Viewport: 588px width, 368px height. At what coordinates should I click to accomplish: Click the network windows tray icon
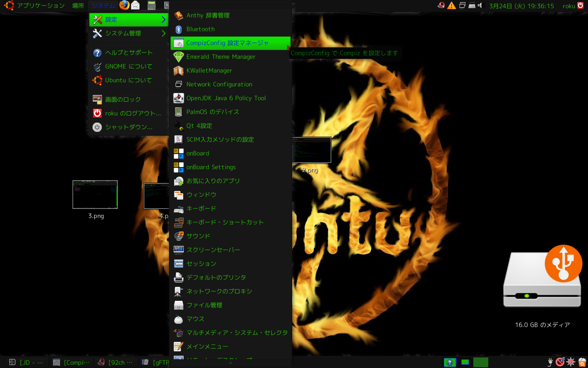(x=463, y=6)
